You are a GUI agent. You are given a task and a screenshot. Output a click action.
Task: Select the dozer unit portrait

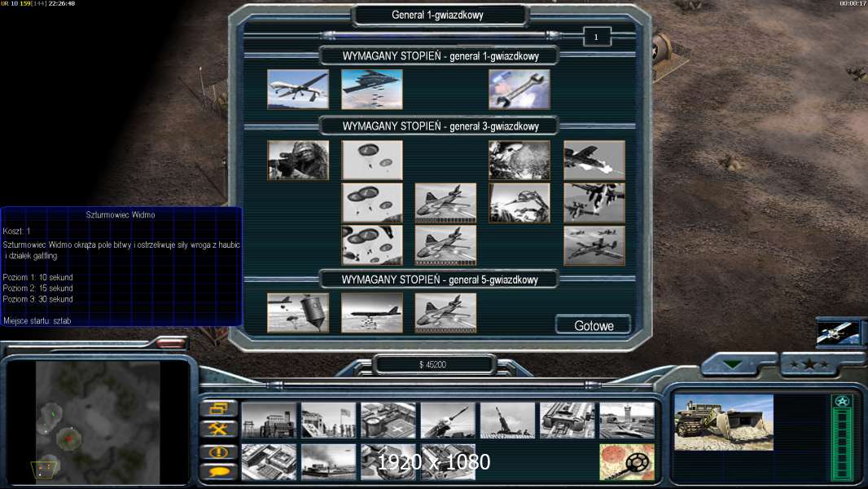point(724,422)
